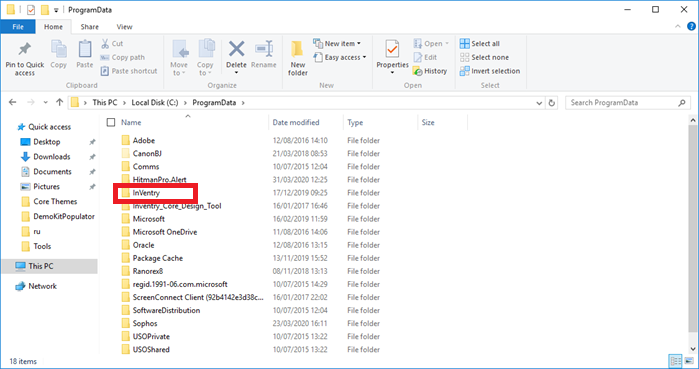The height and width of the screenshot is (369, 699).
Task: Select the InVentry folder
Action: click(x=146, y=193)
